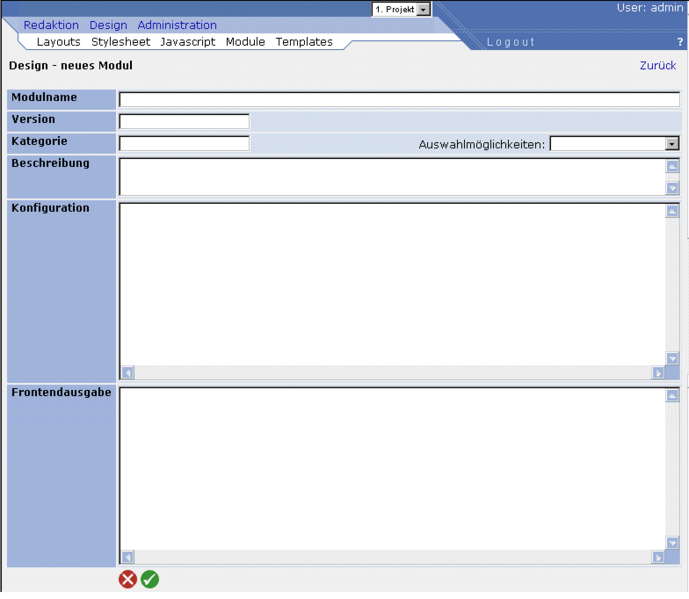Go to the Layouts submenu
Screen dimensions: 689x599
(x=58, y=42)
